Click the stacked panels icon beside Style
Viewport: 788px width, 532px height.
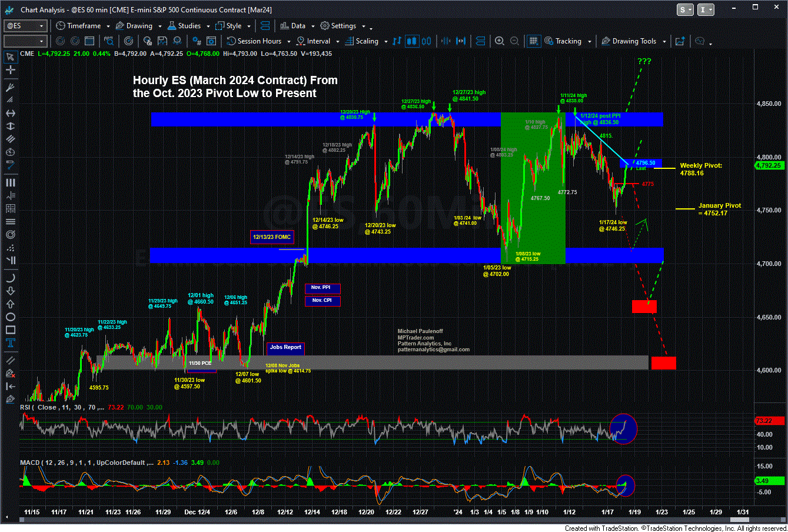point(265,26)
